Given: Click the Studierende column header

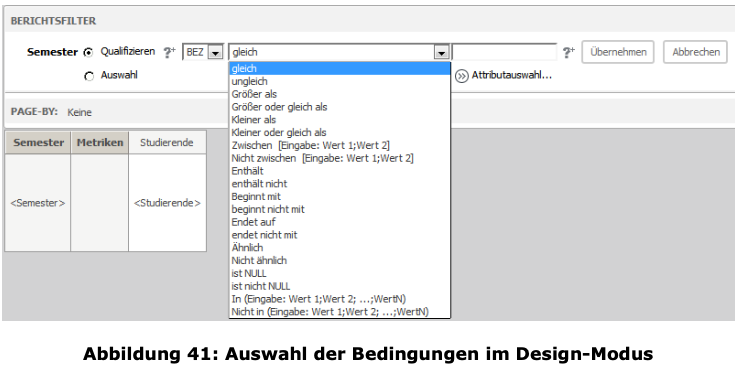Looking at the screenshot, I should (x=167, y=142).
